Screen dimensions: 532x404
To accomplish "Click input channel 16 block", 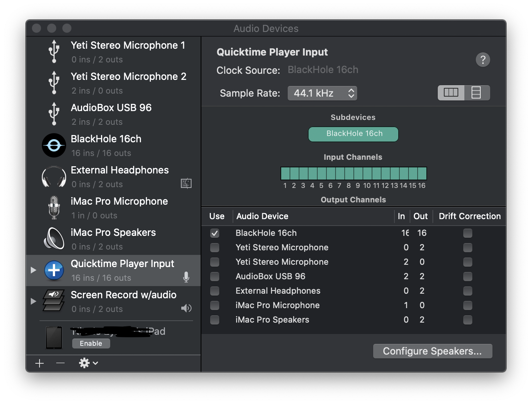I will point(422,173).
